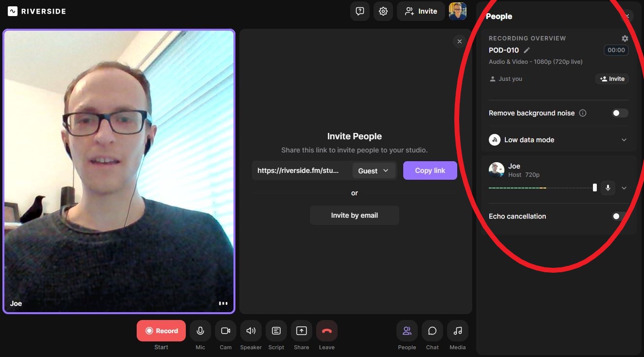Click the RIVERSIDE logo
This screenshot has width=644, height=357.
[36, 11]
